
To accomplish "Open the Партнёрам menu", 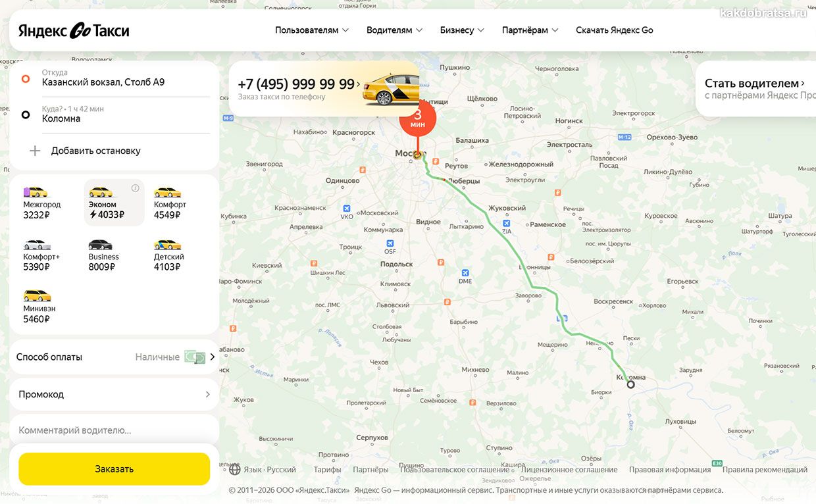I will click(x=530, y=30).
